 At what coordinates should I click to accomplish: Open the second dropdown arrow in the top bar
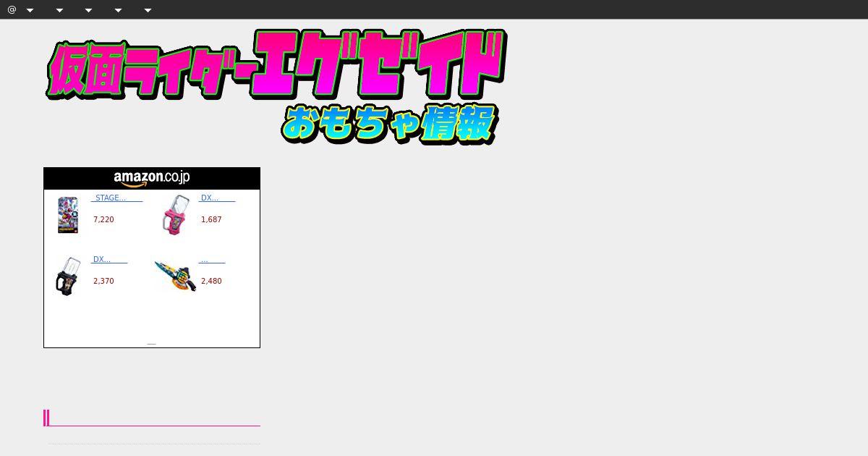point(59,10)
